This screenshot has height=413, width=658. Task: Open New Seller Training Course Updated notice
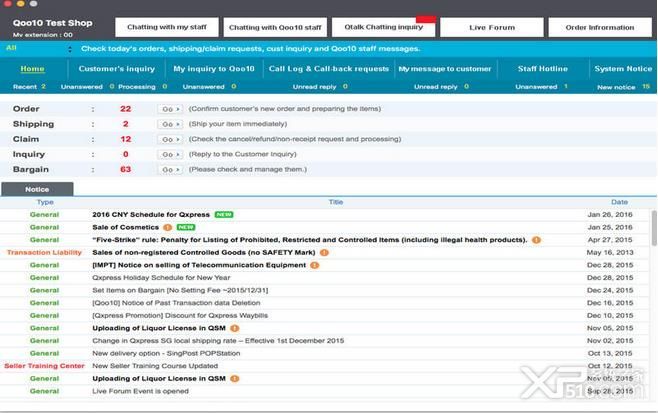coord(155,366)
